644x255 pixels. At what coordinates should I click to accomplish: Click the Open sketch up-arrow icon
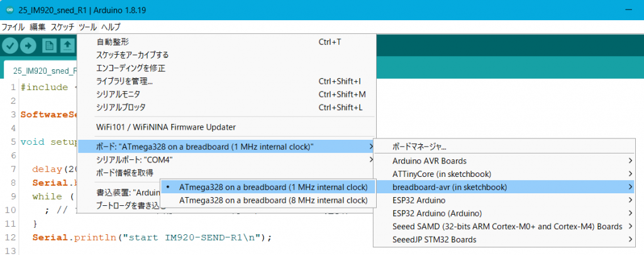[67, 45]
